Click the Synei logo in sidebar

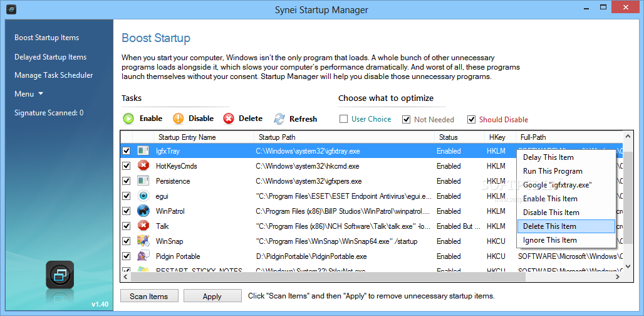(60, 275)
